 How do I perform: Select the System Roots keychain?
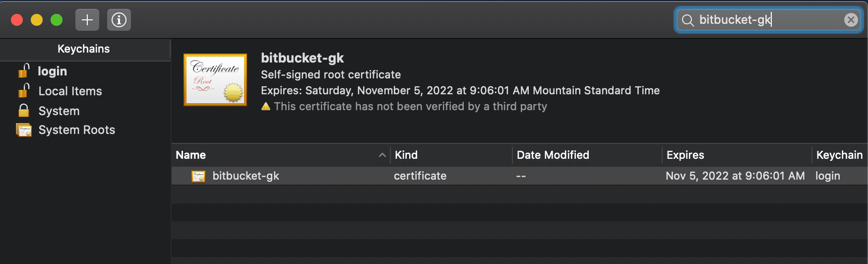point(76,130)
